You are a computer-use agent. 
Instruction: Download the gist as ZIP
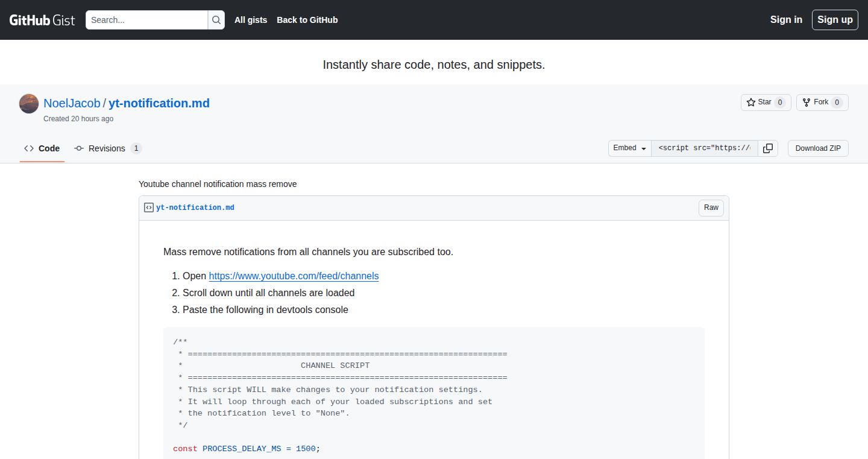(x=818, y=148)
